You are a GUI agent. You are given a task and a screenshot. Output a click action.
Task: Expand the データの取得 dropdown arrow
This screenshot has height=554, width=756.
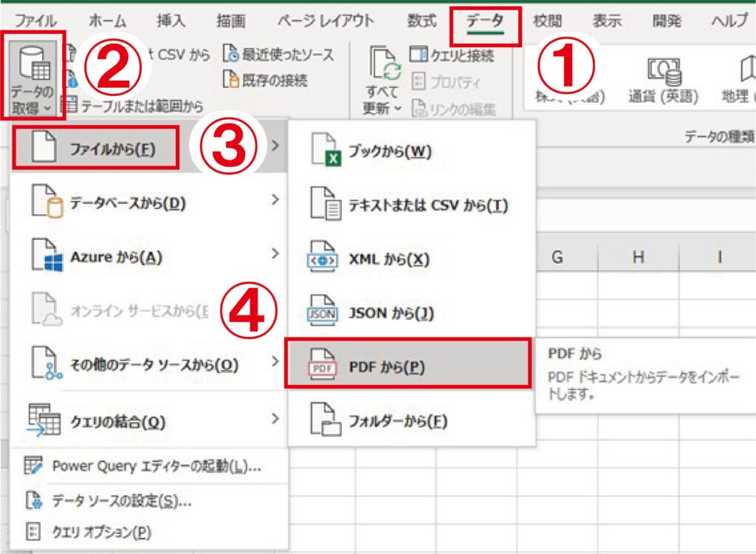tap(47, 109)
